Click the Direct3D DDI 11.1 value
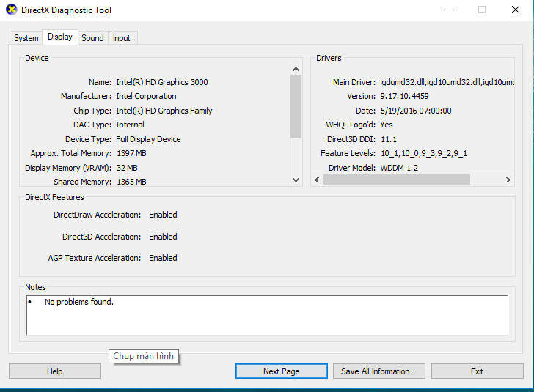Viewport: 534px width, 392px height. (x=389, y=139)
